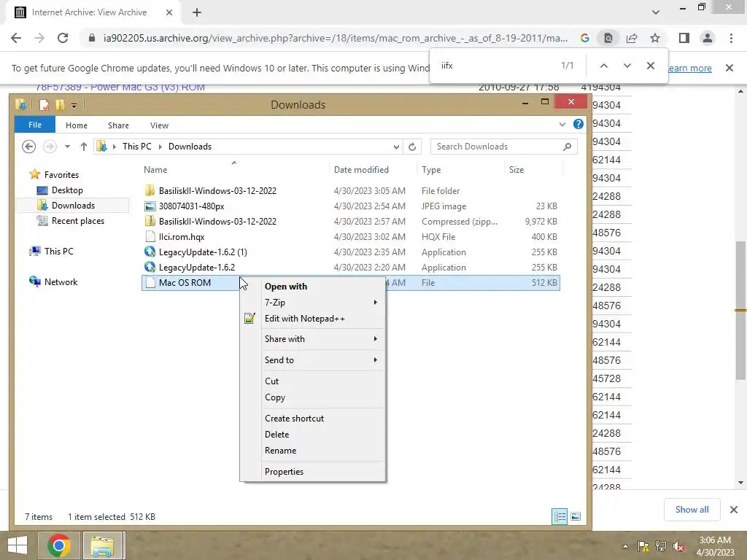The height and width of the screenshot is (560, 747).
Task: Open the View ribbon tab
Action: click(159, 125)
